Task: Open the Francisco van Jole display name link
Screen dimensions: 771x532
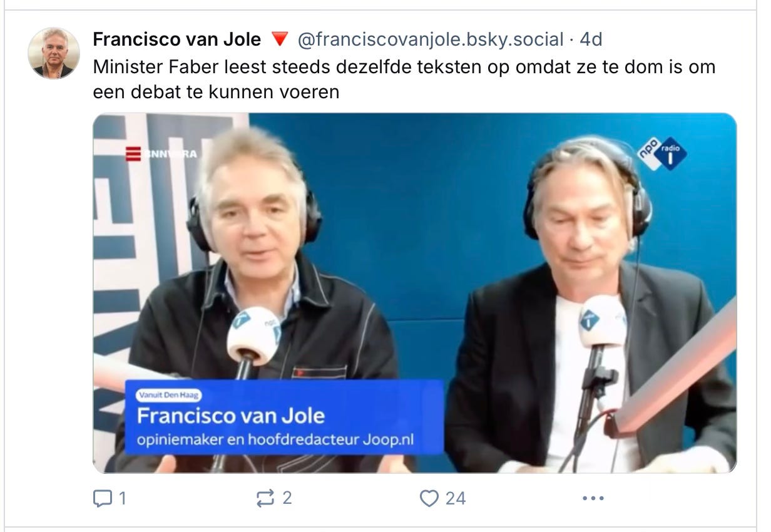Action: (177, 39)
